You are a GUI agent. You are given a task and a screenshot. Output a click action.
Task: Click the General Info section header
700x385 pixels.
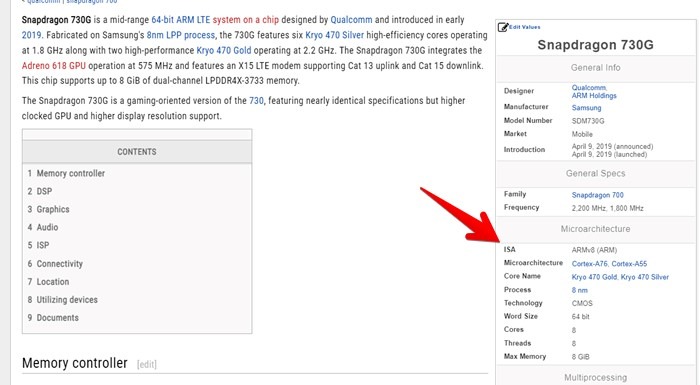(596, 68)
